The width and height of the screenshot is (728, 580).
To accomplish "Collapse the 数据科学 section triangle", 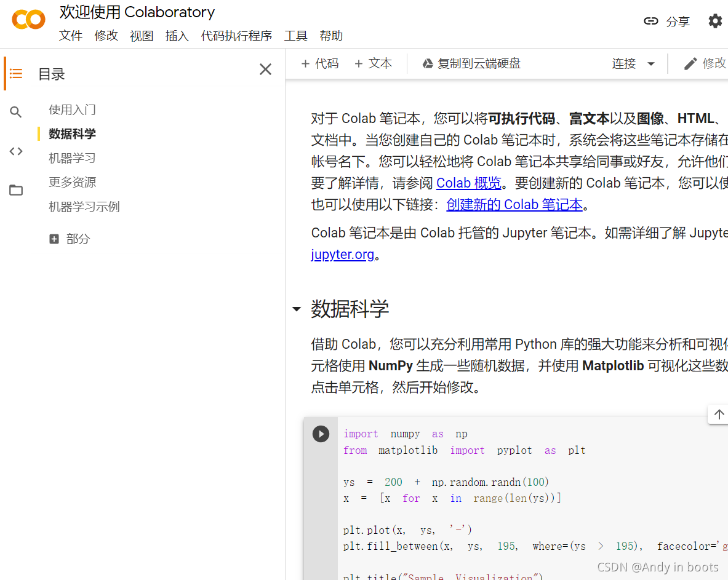I will [x=297, y=309].
